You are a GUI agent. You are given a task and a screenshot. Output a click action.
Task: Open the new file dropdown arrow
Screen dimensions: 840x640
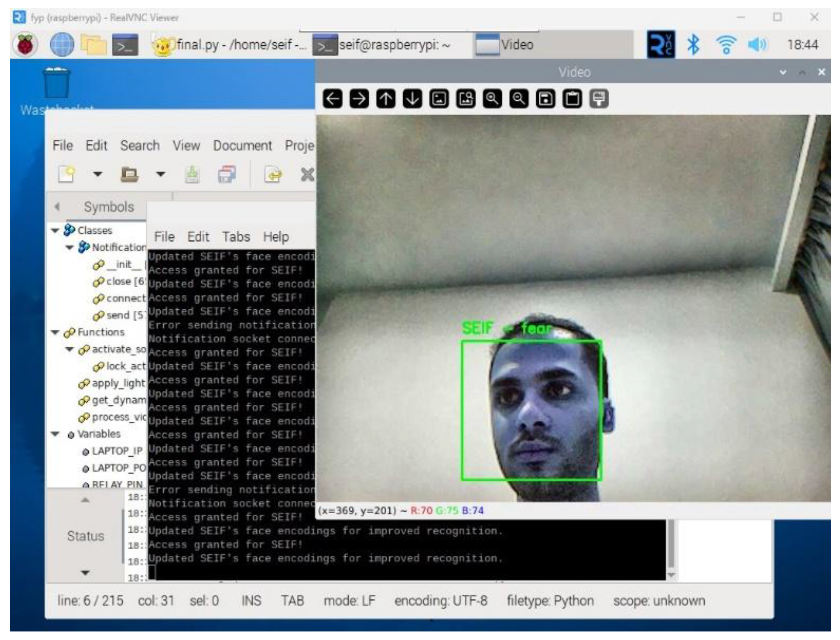[98, 174]
